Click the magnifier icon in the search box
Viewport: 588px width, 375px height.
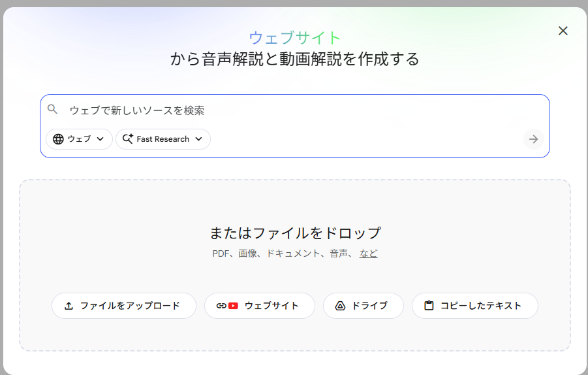pos(53,110)
